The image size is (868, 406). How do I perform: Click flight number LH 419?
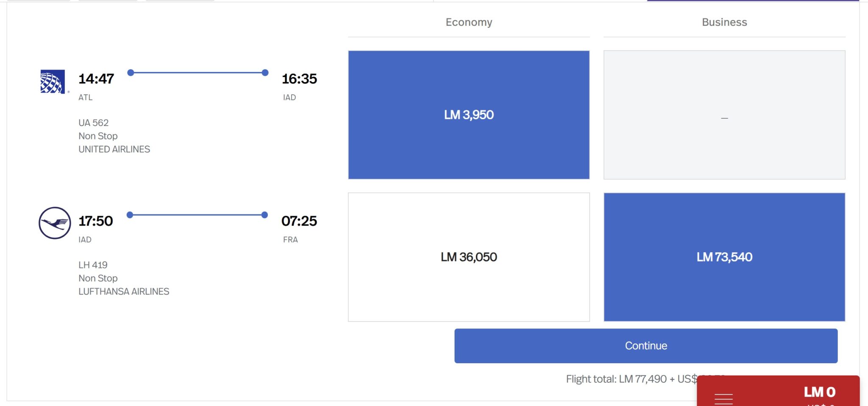[93, 265]
